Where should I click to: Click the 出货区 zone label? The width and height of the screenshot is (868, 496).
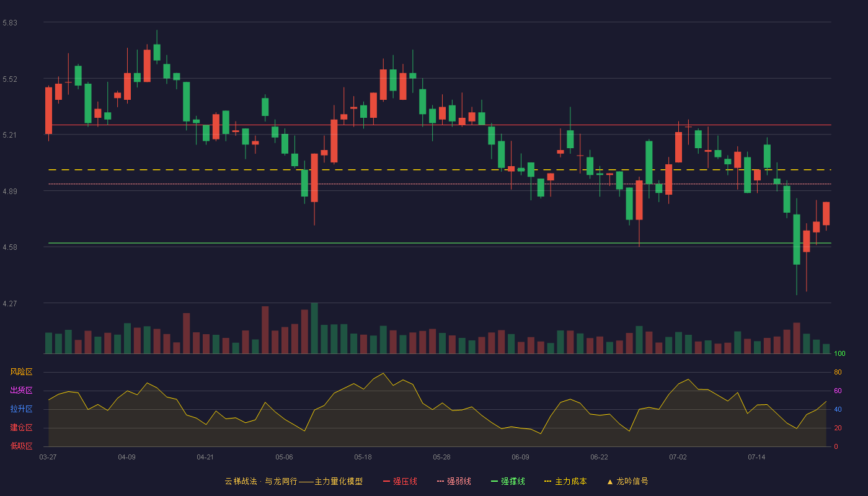[21, 391]
